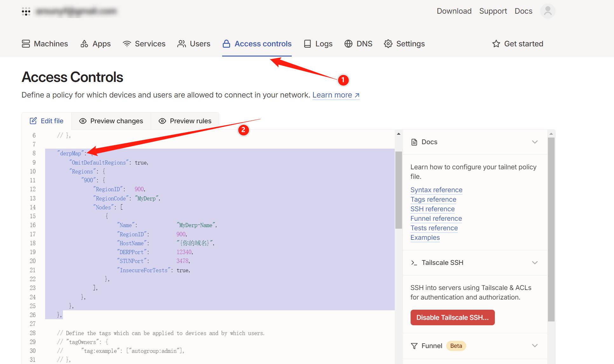Click the side panel scrollbar thumb
Screen dimensions: 614x364
coord(551,229)
